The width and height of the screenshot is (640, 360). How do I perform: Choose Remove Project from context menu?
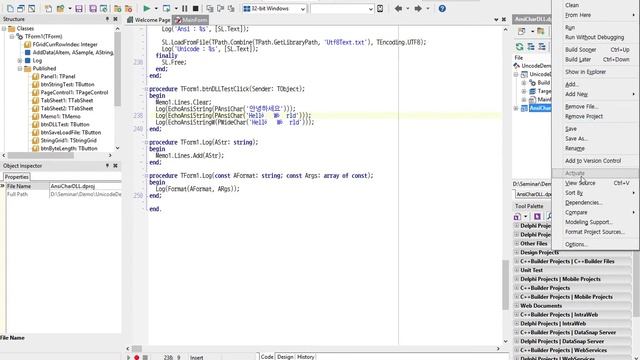[x=594, y=116]
